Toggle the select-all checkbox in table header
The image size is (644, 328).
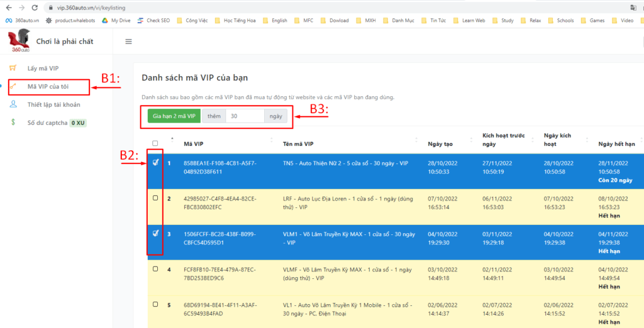155,143
